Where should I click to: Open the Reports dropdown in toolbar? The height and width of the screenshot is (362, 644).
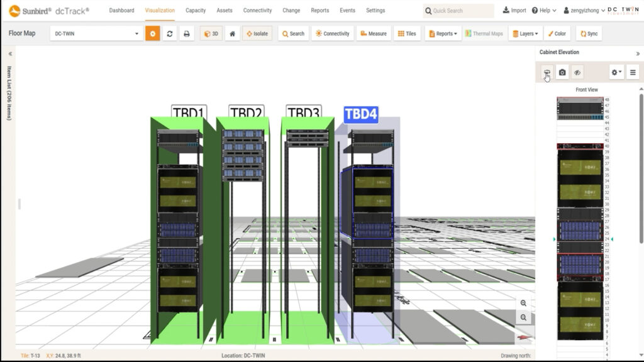pos(443,34)
